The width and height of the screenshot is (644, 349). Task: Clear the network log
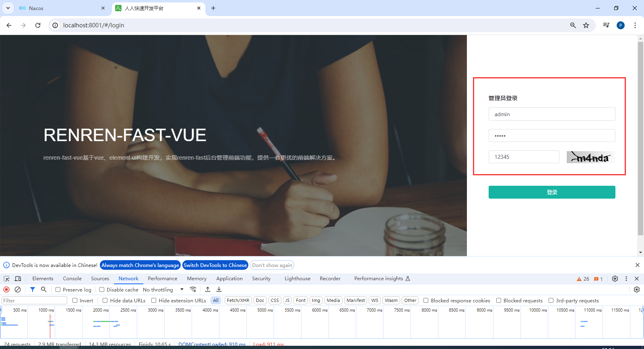point(18,289)
